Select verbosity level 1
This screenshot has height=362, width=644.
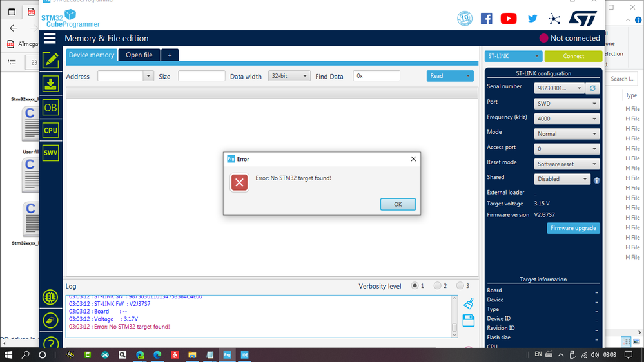tap(415, 285)
